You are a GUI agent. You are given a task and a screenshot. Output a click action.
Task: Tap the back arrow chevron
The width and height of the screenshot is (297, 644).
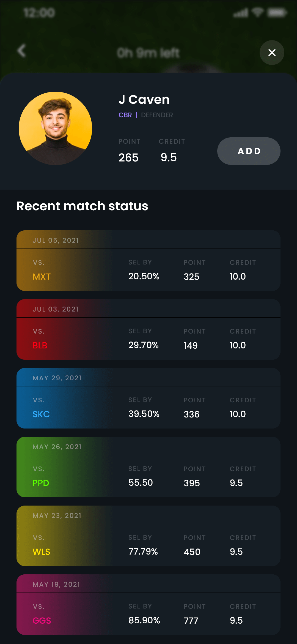pyautogui.click(x=22, y=50)
